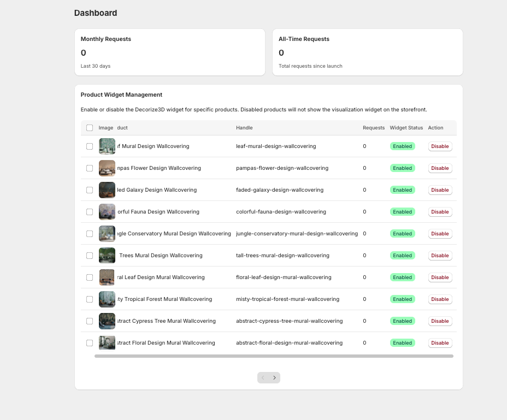Viewport: 507px width, 420px height.
Task: Sort by the Requests column header
Action: point(373,127)
